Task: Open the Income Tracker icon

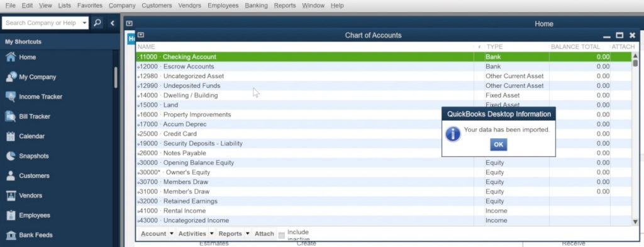Action: [11, 96]
